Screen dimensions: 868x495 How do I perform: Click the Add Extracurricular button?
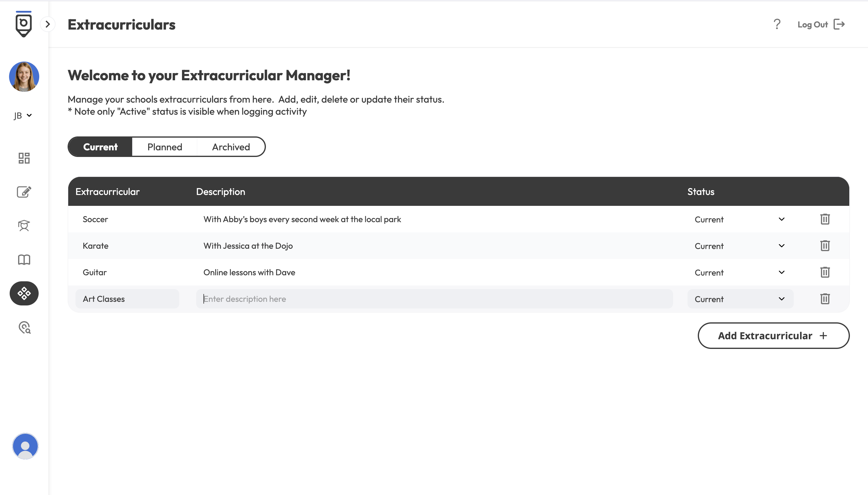coord(774,336)
